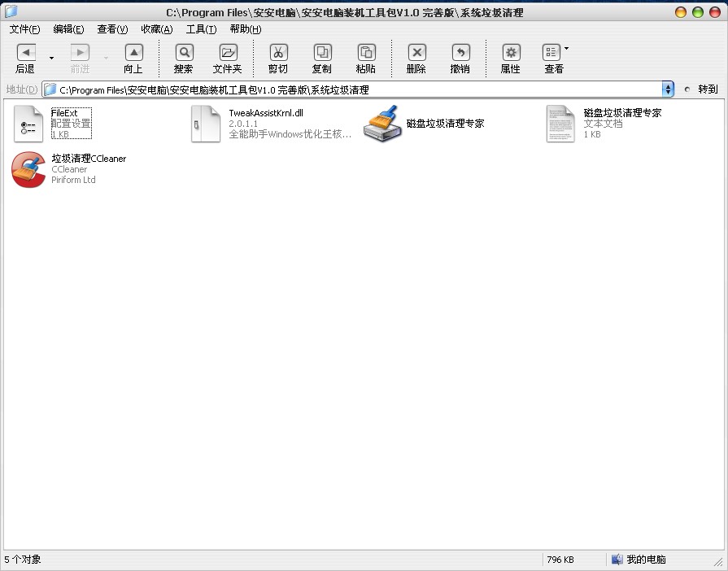Click the Delete (删除) toolbar icon
The image size is (728, 571).
416,53
